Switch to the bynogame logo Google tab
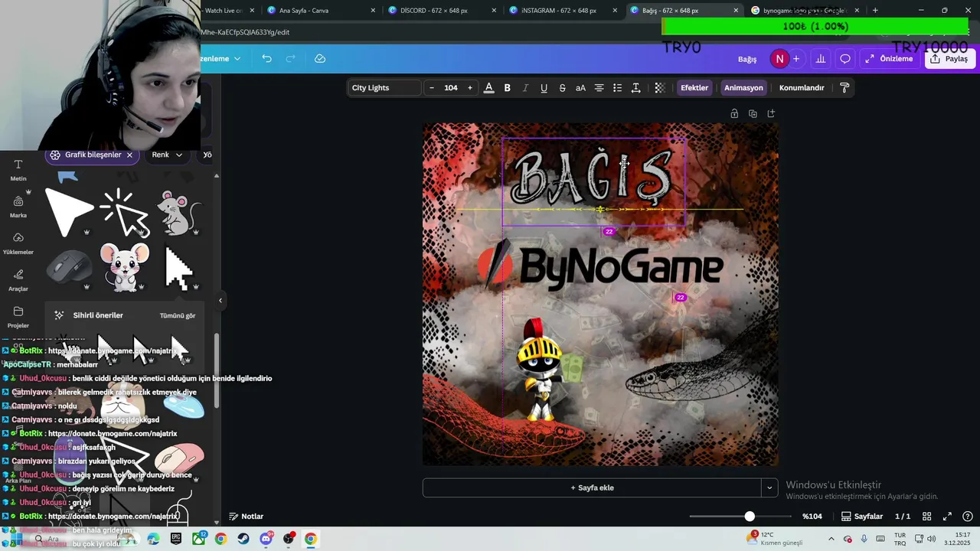980x551 pixels. (x=805, y=11)
